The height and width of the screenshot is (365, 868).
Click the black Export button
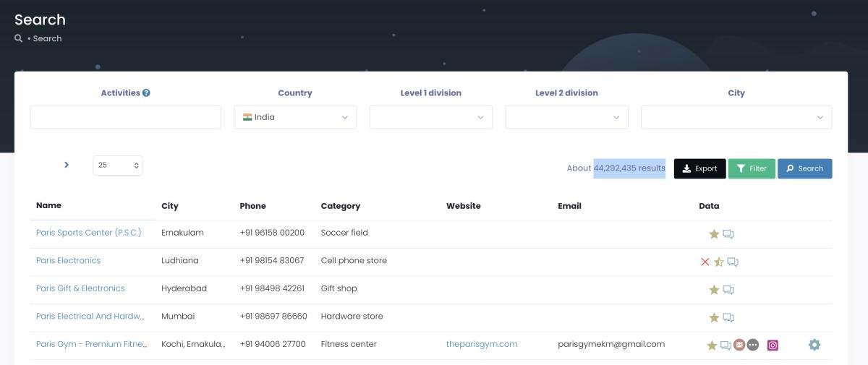click(699, 168)
